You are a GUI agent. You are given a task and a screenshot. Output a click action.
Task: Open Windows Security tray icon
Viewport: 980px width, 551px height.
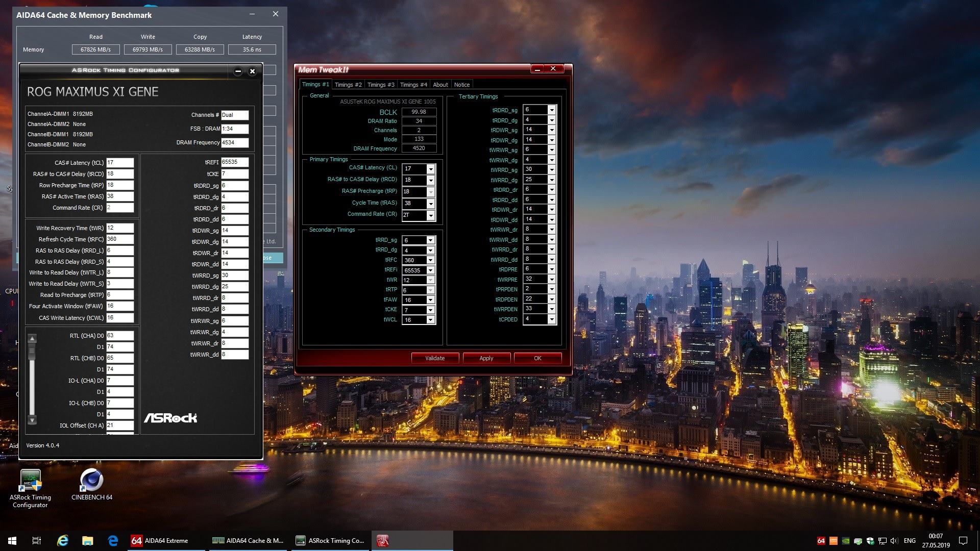[870, 541]
